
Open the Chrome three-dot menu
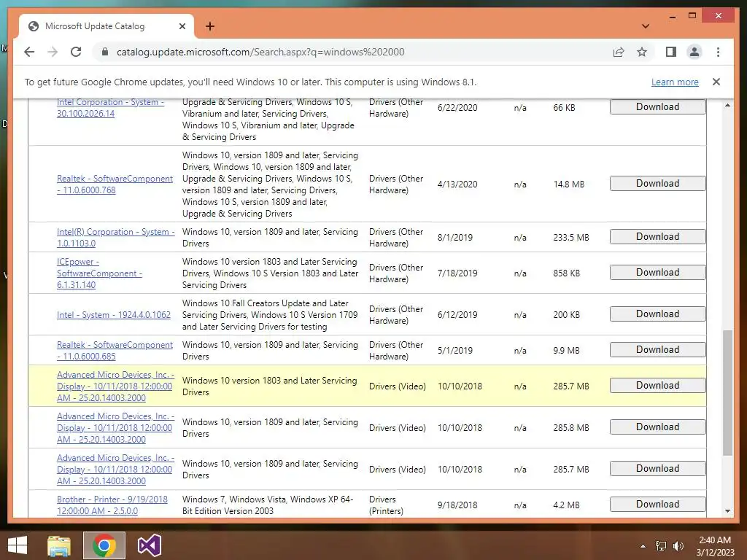[718, 52]
